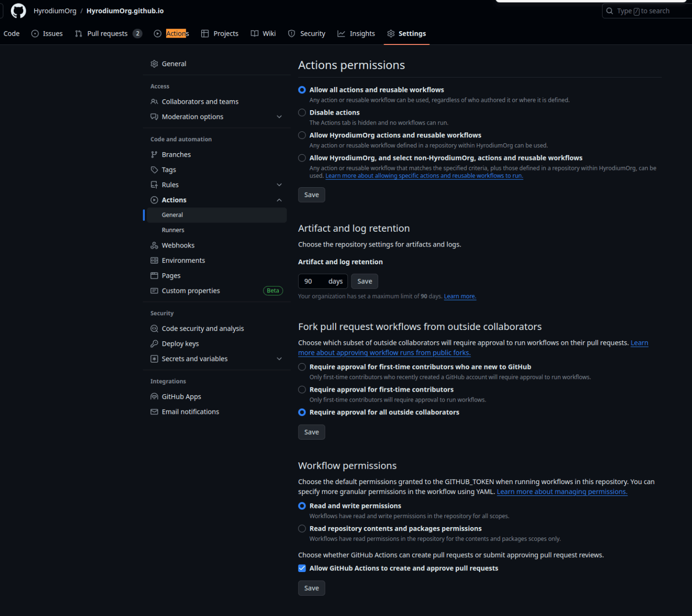The width and height of the screenshot is (692, 616).
Task: Select Allow all actions and reusable workflows
Action: click(302, 90)
